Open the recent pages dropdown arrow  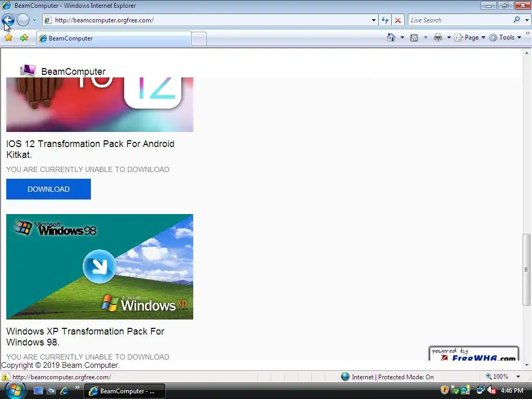coord(34,20)
